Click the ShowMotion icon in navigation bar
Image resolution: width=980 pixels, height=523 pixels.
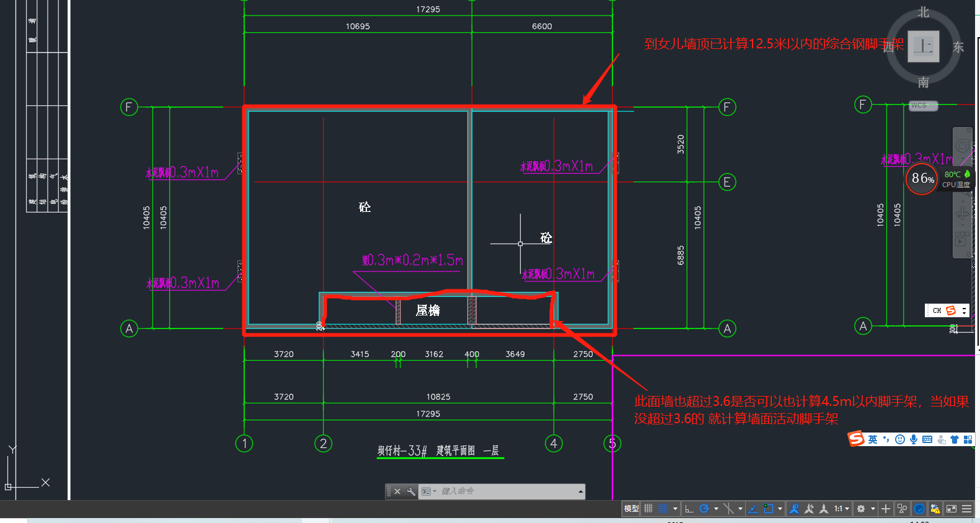coord(962,239)
